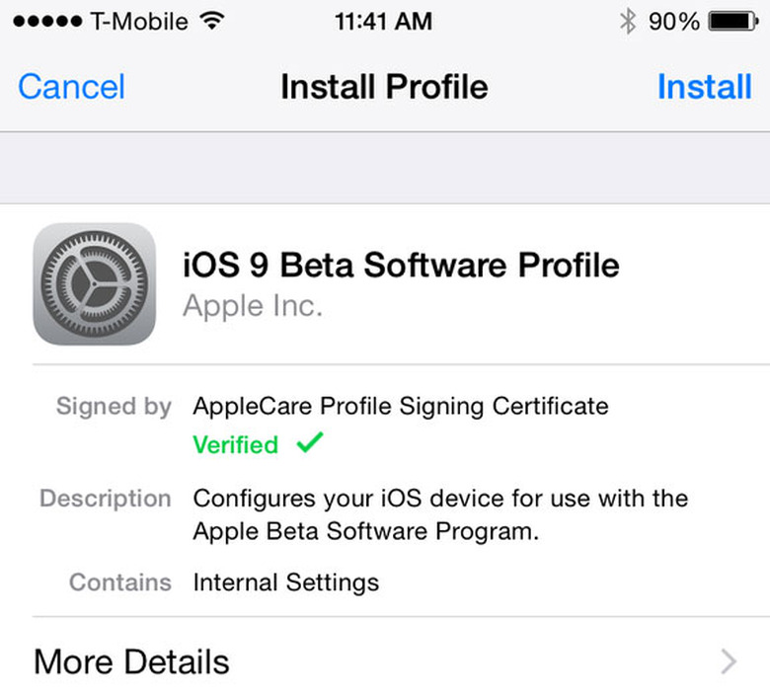This screenshot has width=770, height=700.
Task: Tap the Internal Settings entry
Action: tap(286, 583)
